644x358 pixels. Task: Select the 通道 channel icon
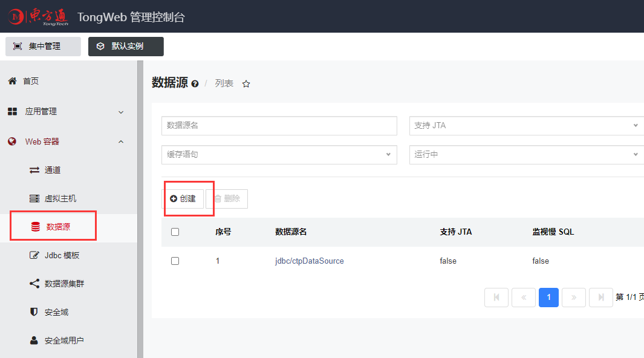[x=35, y=170]
